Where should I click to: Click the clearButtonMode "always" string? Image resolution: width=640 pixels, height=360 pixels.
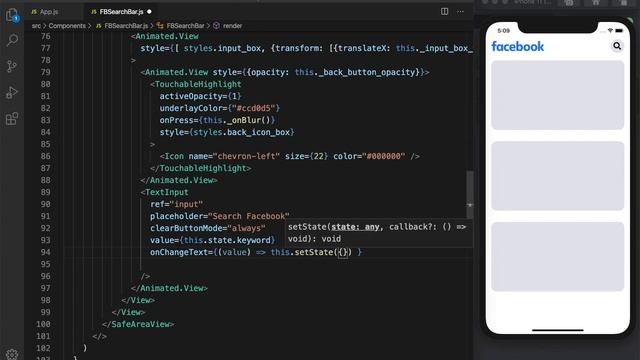pyautogui.click(x=246, y=228)
